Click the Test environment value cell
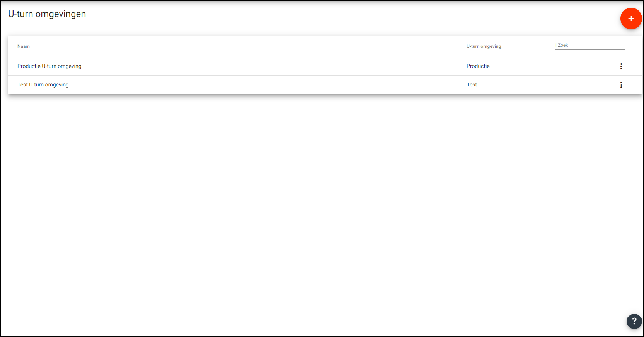The image size is (644, 337). pos(472,85)
